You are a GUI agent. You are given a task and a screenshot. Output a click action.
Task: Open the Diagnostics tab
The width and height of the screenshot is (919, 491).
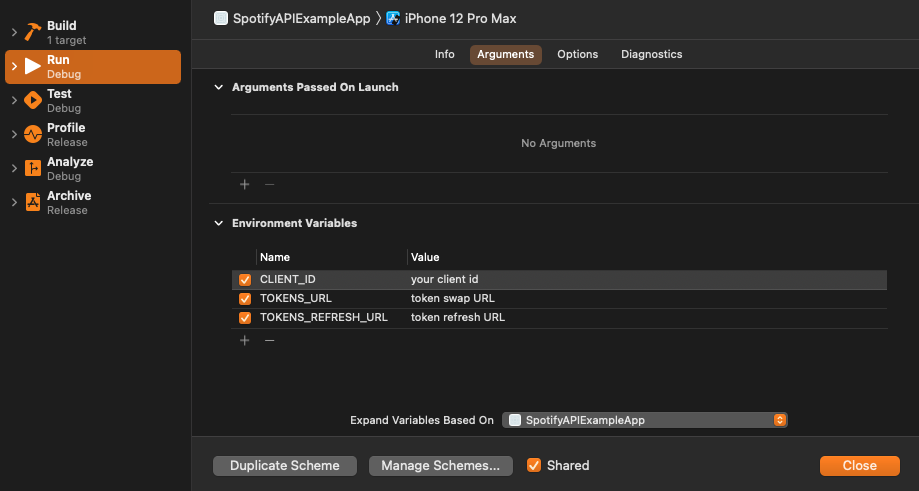(x=651, y=54)
